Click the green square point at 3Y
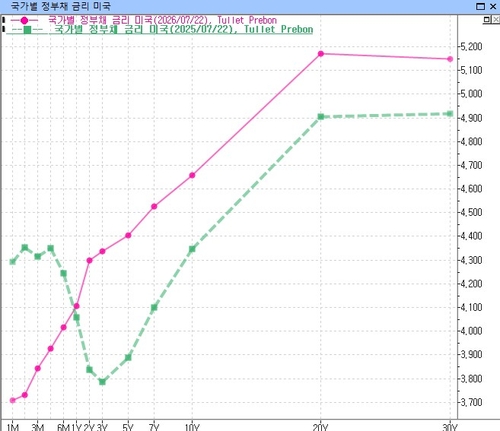The height and width of the screenshot is (431, 500). [102, 382]
